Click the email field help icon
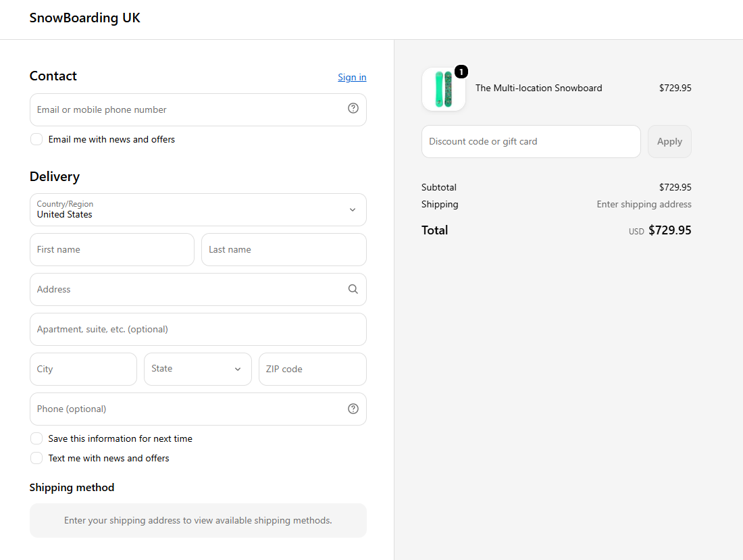Viewport: 743px width, 560px height. coord(353,109)
